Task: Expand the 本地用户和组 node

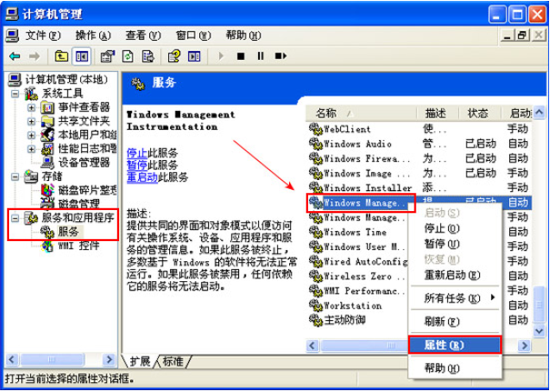Action: 31,136
